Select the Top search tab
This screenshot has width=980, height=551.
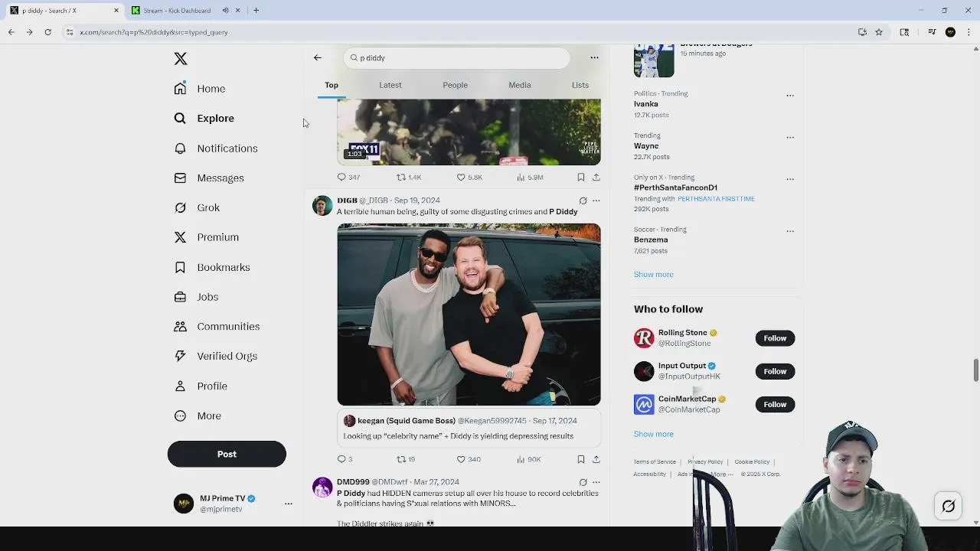pyautogui.click(x=332, y=85)
